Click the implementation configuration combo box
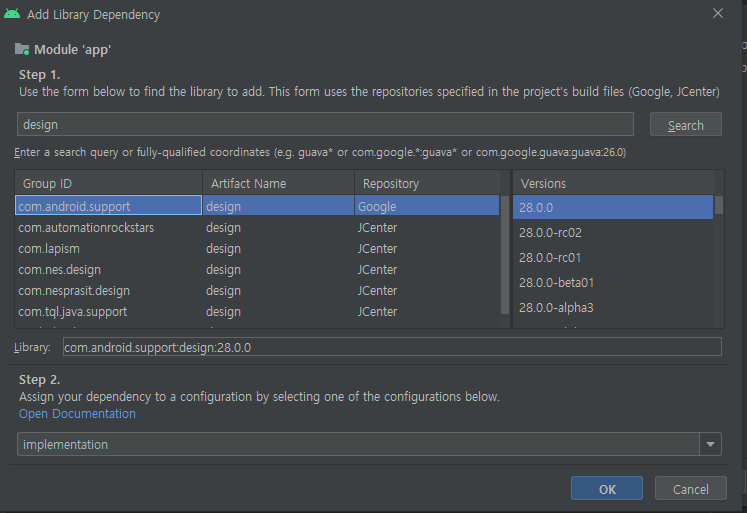The height and width of the screenshot is (513, 747). point(369,444)
